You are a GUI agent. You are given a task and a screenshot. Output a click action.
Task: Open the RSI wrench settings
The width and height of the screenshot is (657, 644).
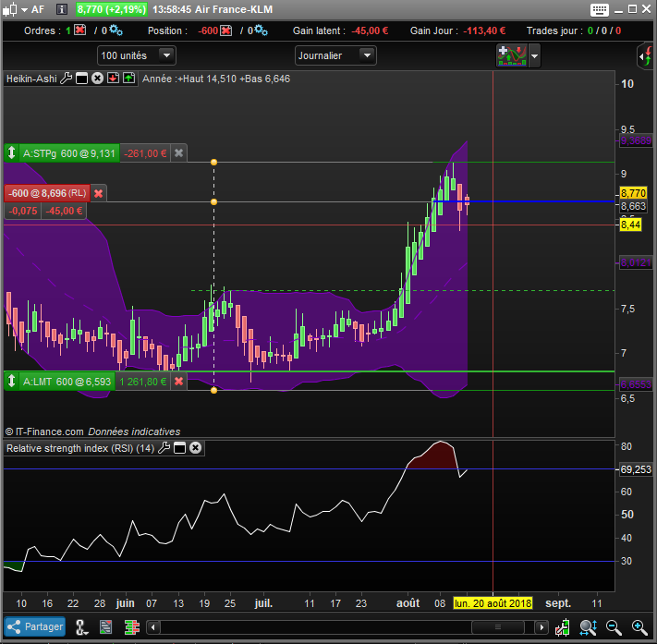tap(164, 448)
